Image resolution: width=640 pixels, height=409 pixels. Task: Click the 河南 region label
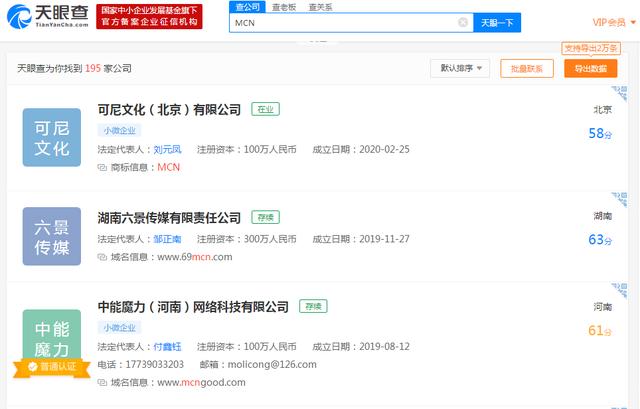click(x=602, y=307)
